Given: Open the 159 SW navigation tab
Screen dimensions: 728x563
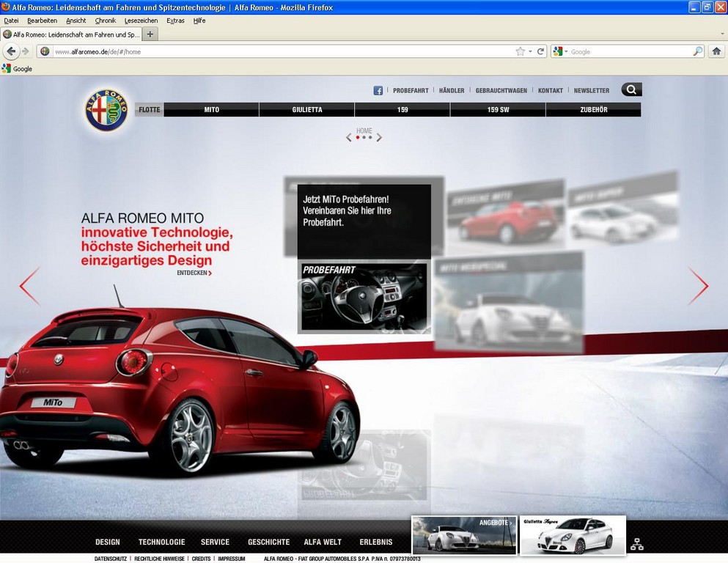Looking at the screenshot, I should click(x=499, y=110).
